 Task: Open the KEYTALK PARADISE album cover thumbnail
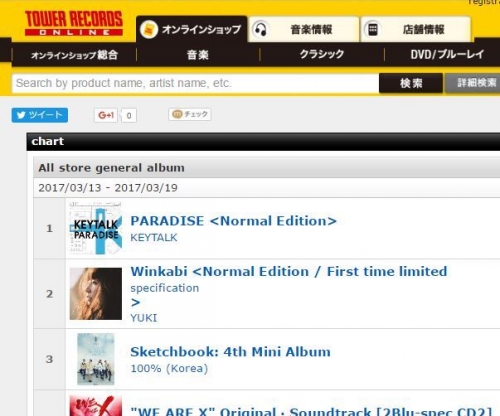point(96,228)
